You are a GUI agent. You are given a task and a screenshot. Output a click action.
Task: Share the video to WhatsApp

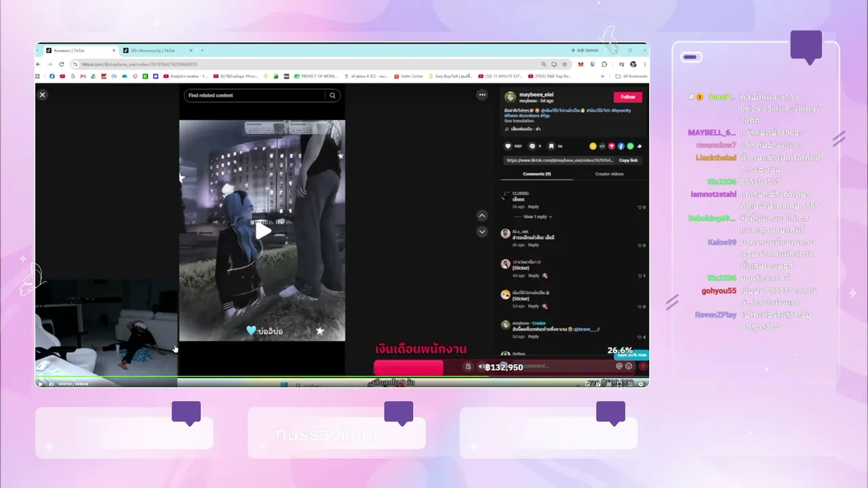(630, 146)
